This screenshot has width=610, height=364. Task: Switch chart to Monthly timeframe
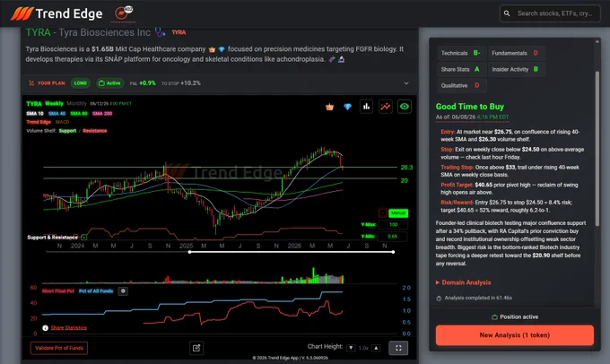(76, 103)
